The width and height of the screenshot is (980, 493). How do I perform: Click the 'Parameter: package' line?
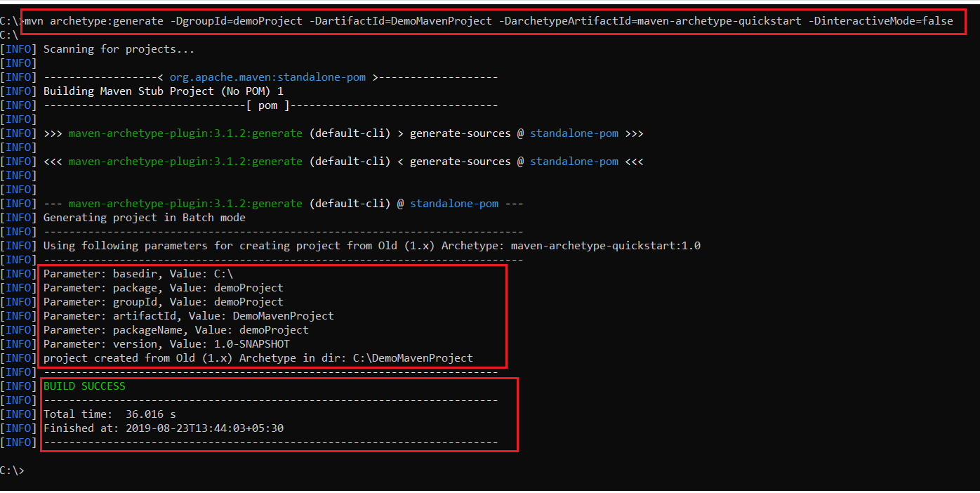coord(163,288)
